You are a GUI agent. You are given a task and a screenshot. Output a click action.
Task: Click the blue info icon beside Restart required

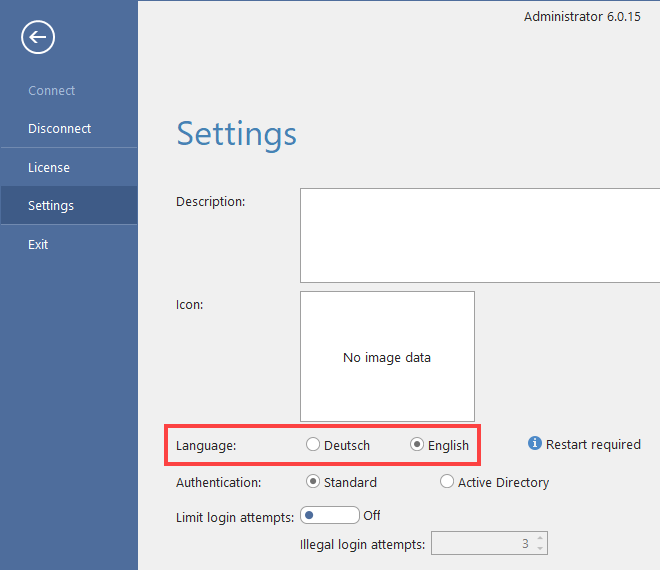[x=535, y=444]
